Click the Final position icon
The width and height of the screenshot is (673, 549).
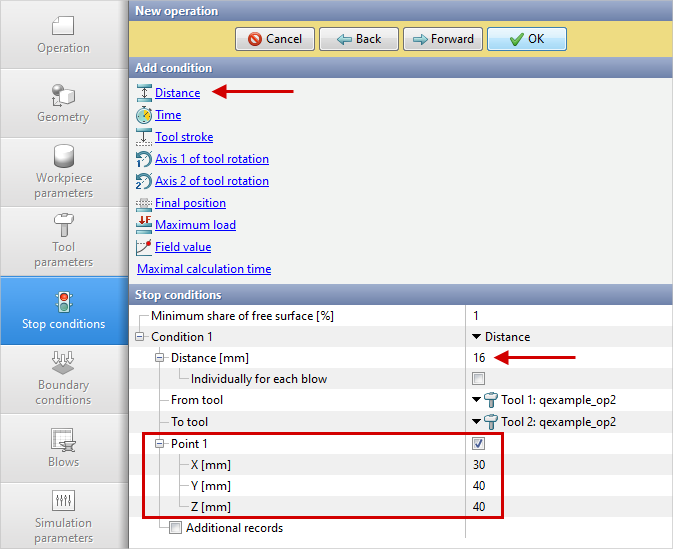tap(144, 203)
